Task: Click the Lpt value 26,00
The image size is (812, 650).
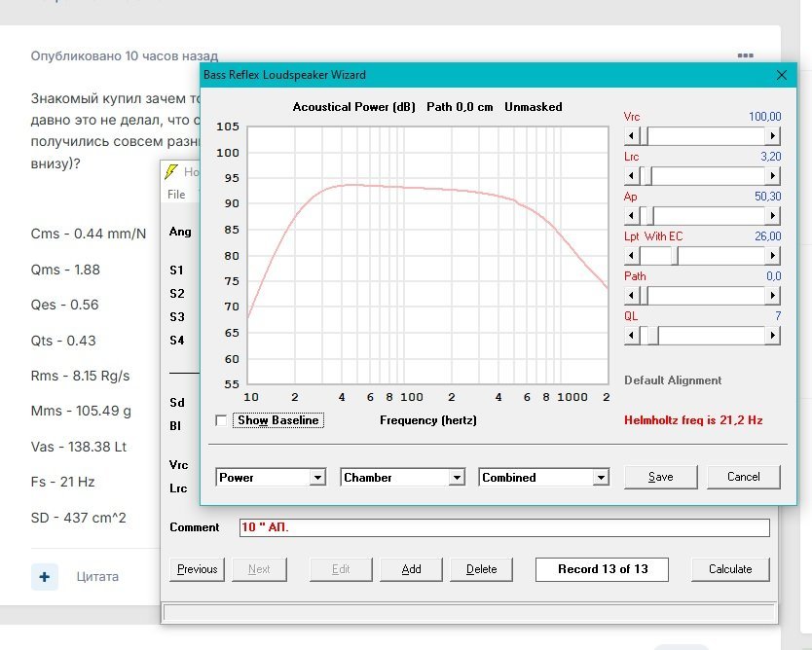Action: pyautogui.click(x=767, y=236)
